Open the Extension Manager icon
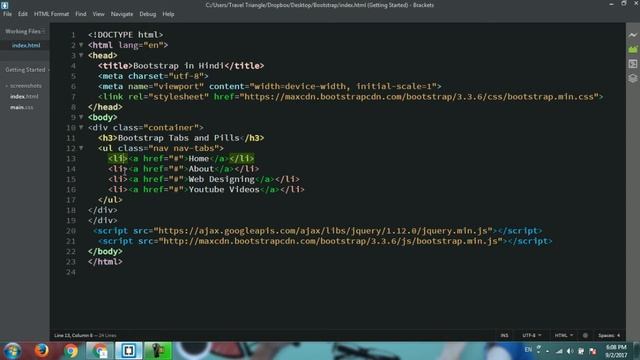The image size is (640, 360). pos(633,49)
